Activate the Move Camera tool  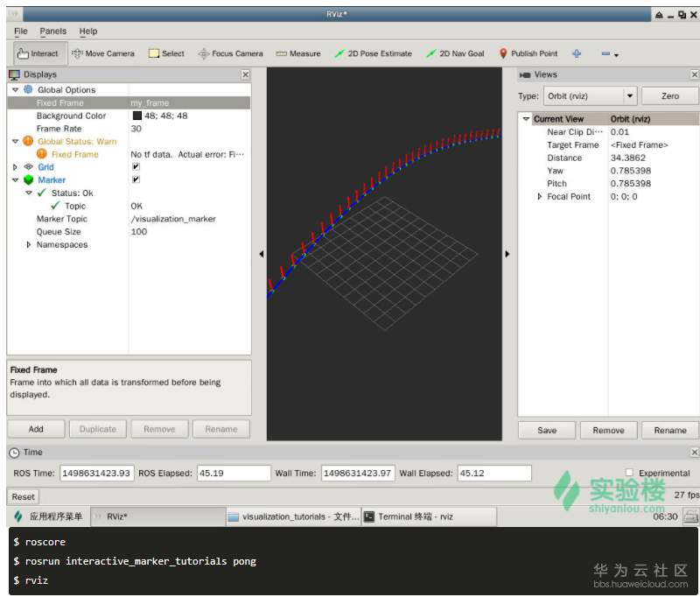click(102, 53)
